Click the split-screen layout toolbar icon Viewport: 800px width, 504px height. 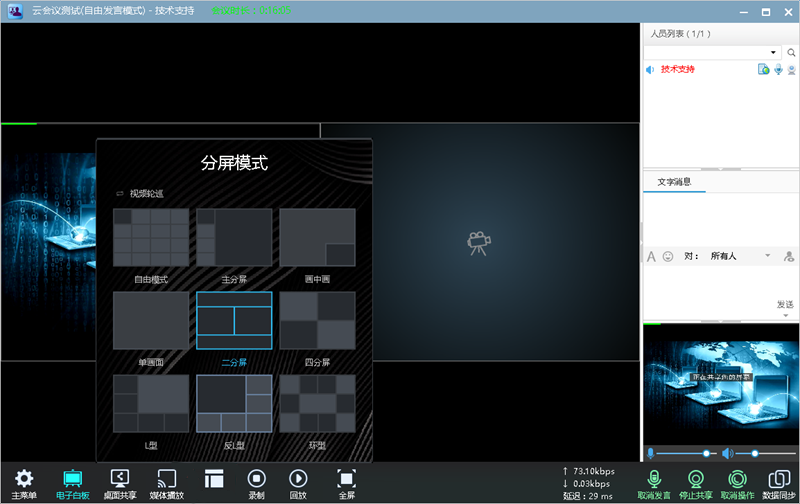[x=214, y=479]
